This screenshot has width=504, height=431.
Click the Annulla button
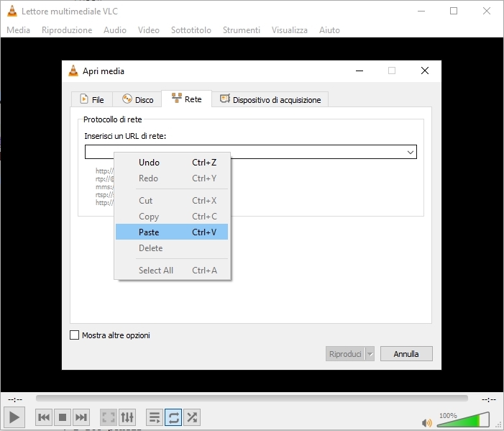point(406,354)
